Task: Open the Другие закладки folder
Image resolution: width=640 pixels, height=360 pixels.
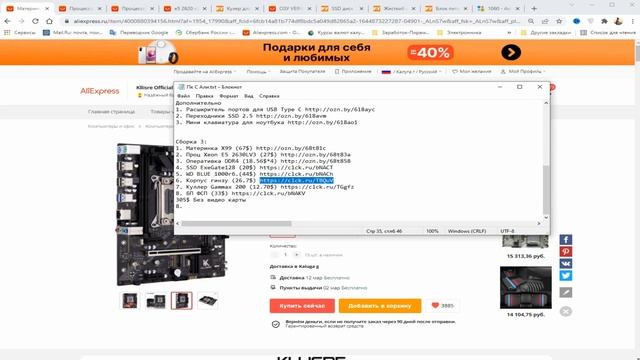Action: tap(546, 33)
